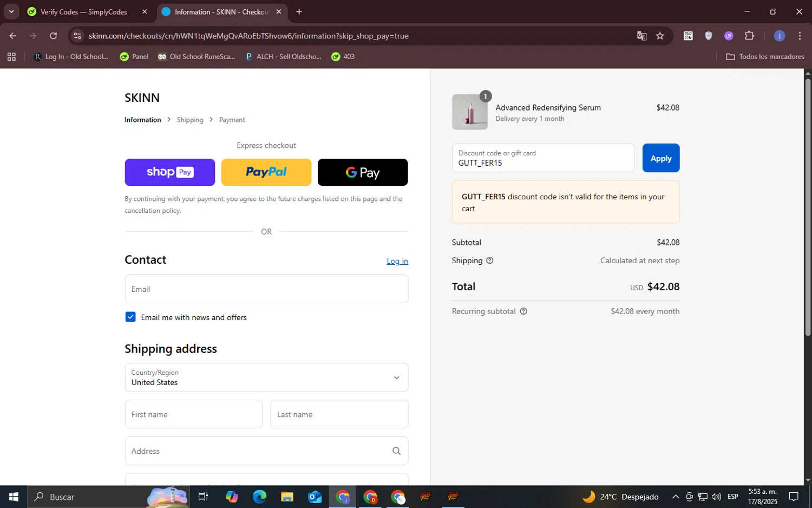
Task: Open the Log In - Old School bookmark
Action: click(71, 56)
